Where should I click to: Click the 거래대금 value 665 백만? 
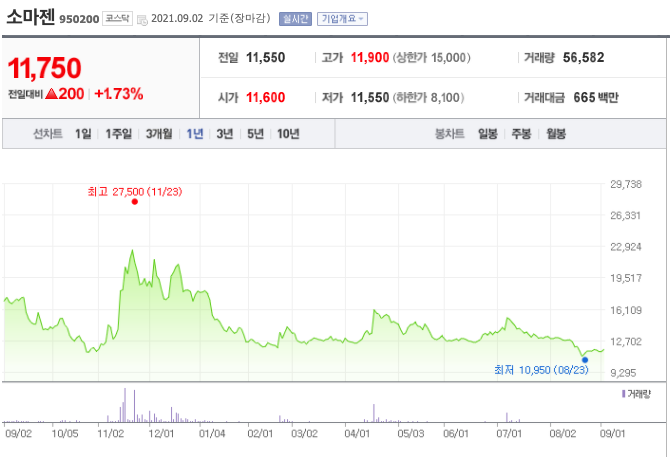pos(596,98)
